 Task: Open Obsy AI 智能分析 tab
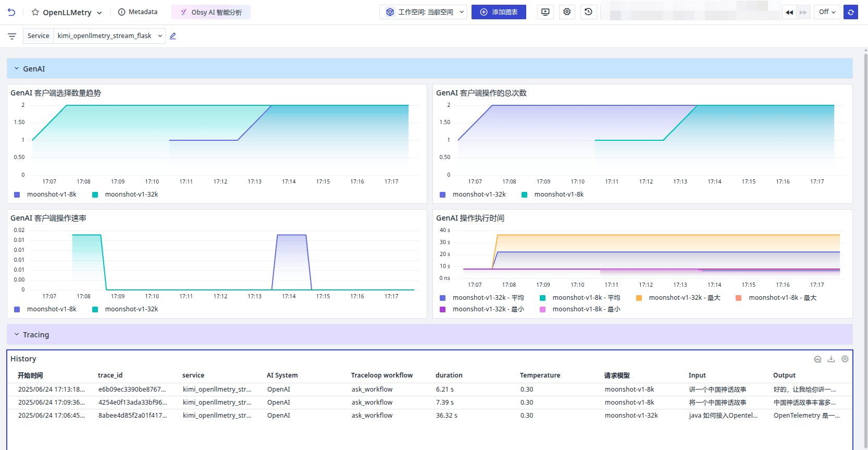pos(211,12)
